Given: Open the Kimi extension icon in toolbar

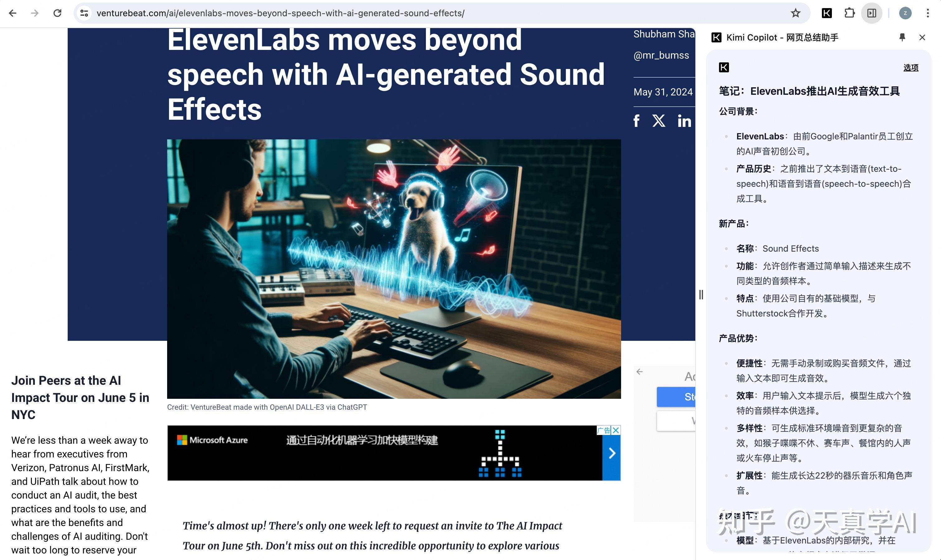Looking at the screenshot, I should click(826, 13).
